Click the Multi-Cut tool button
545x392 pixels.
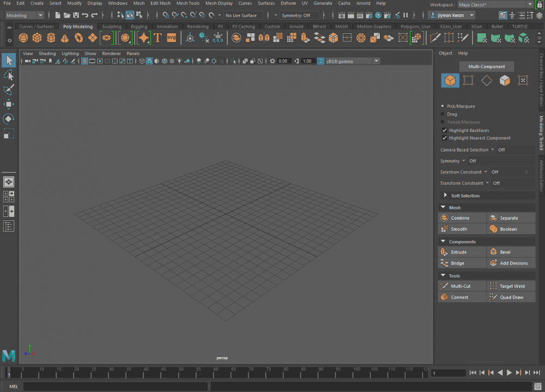click(462, 286)
